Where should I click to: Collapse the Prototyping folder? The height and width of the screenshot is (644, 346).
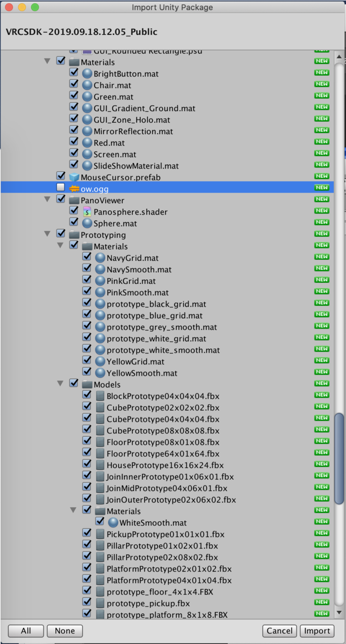click(47, 234)
